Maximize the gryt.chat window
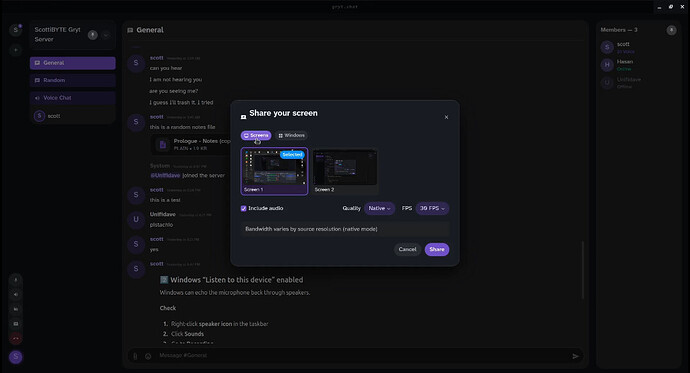 click(x=671, y=7)
